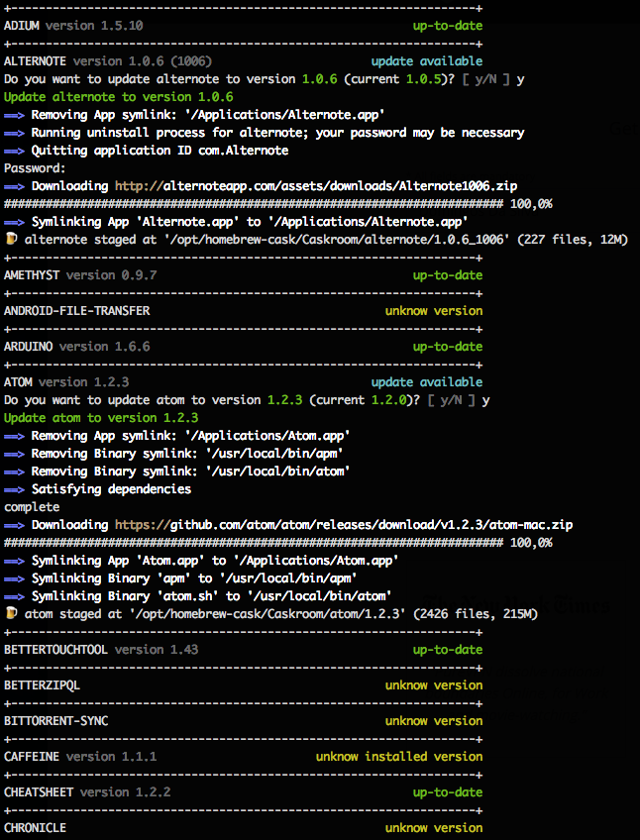Select the 'BETTERZIPQL' entry
Image resolution: width=640 pixels, height=840 pixels.
42,685
